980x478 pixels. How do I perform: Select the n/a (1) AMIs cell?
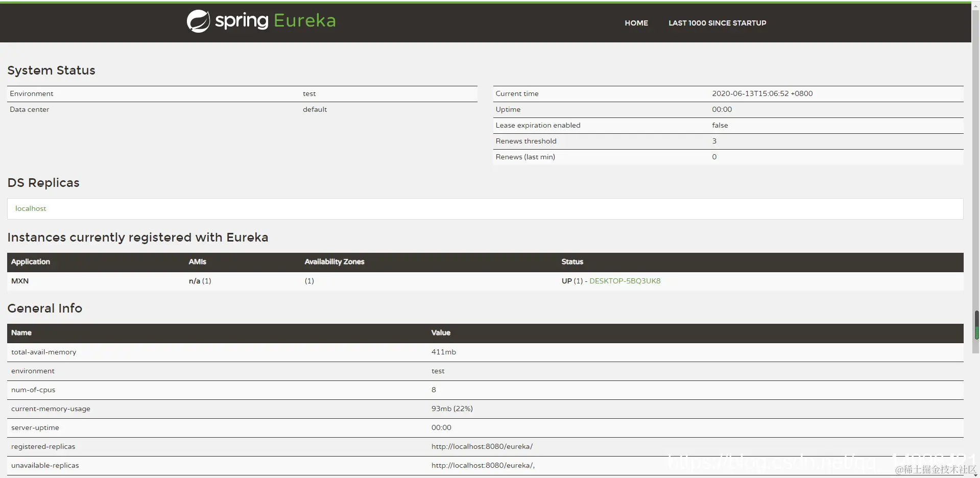click(200, 281)
